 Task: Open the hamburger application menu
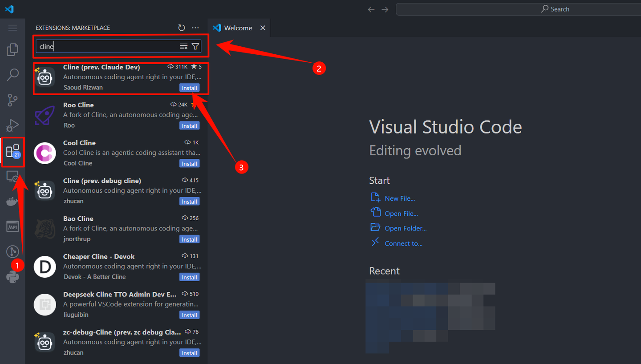click(x=12, y=28)
